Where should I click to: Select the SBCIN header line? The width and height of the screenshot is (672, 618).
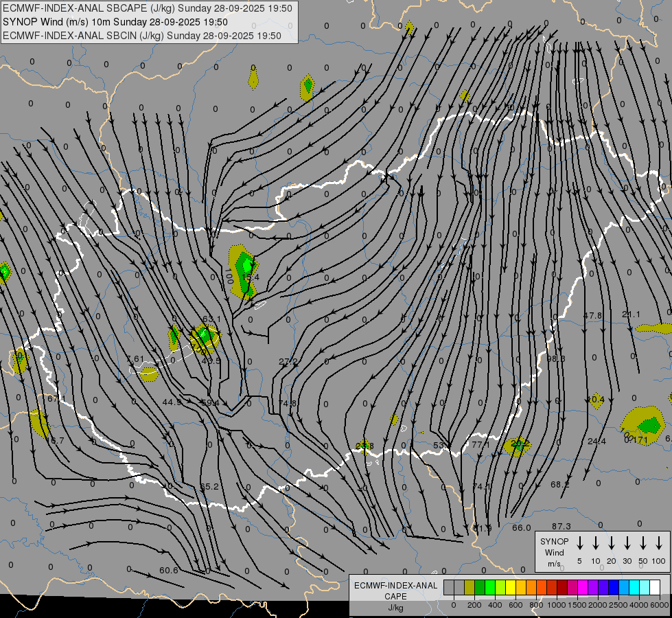point(142,36)
